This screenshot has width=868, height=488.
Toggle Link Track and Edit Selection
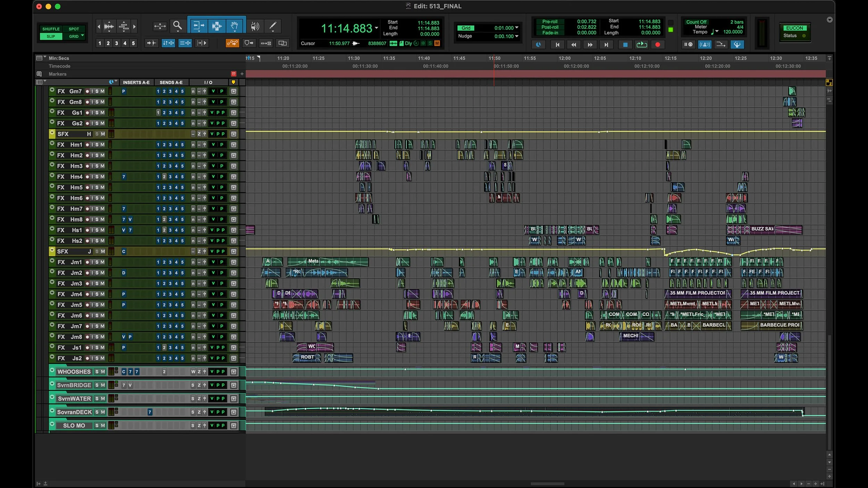click(x=185, y=43)
